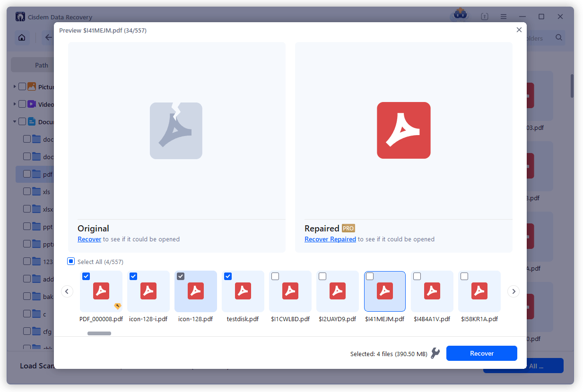Expand the Videos folder in the sidebar
583x392 pixels.
pos(14,104)
